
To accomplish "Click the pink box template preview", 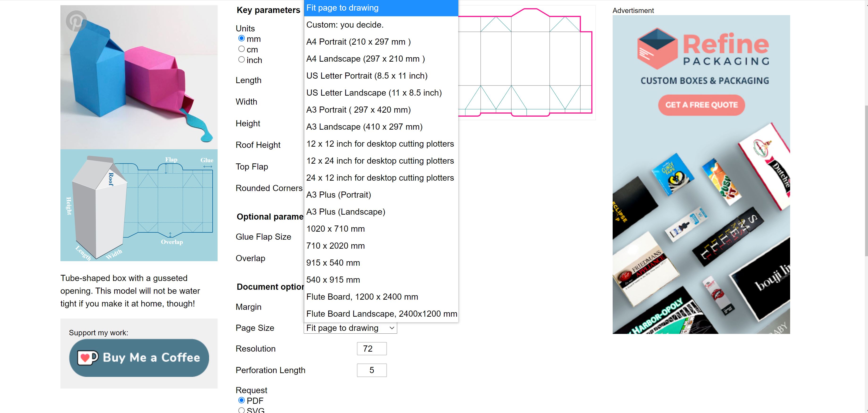I will [x=527, y=63].
